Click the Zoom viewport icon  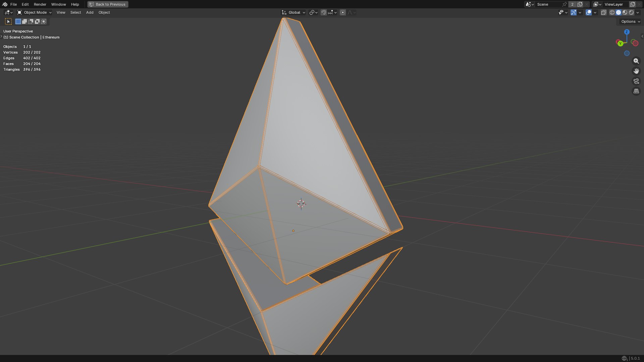click(x=636, y=61)
